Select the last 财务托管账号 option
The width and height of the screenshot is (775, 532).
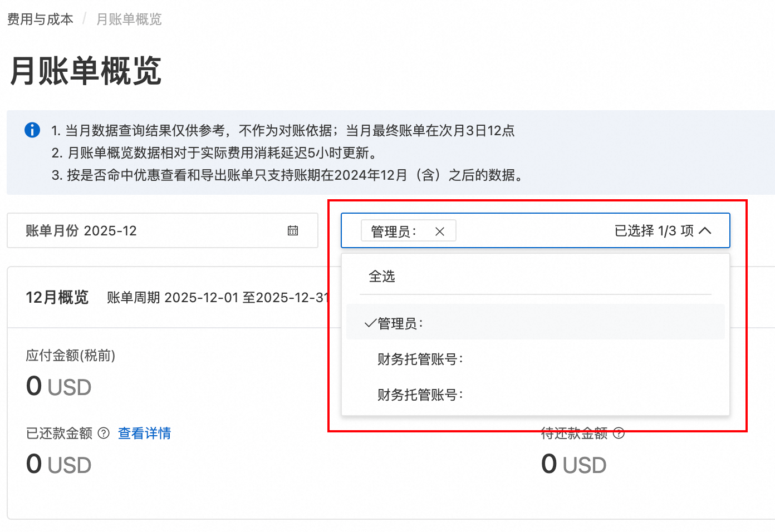[420, 395]
